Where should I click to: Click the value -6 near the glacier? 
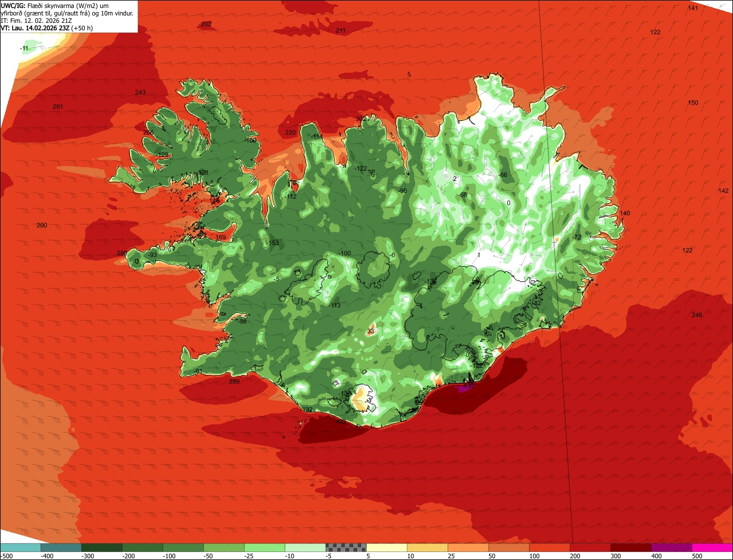pyautogui.click(x=392, y=255)
